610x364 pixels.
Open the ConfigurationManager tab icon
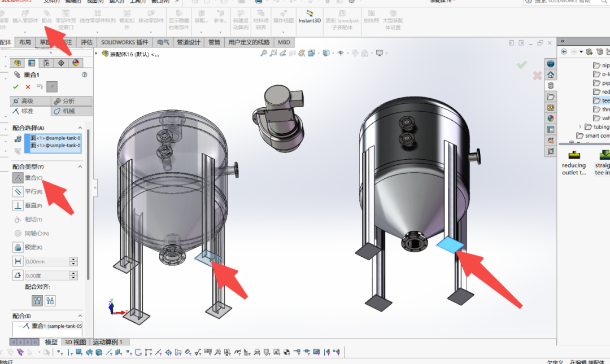(x=46, y=63)
